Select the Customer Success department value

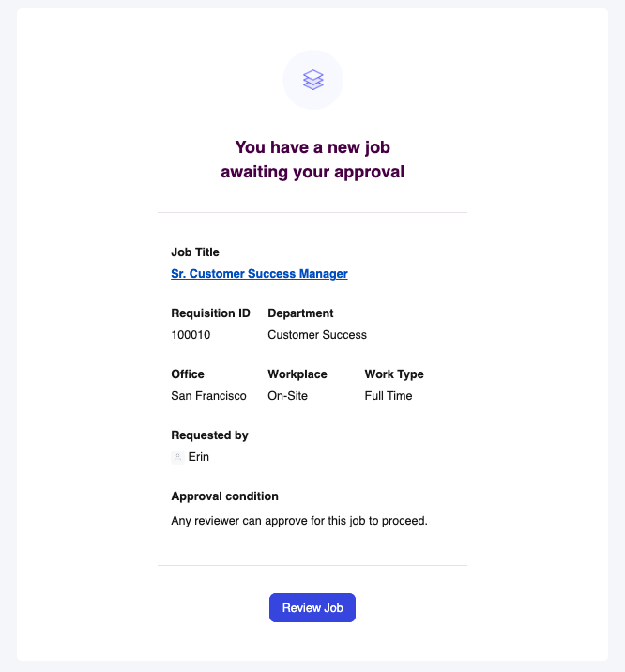pyautogui.click(x=317, y=335)
